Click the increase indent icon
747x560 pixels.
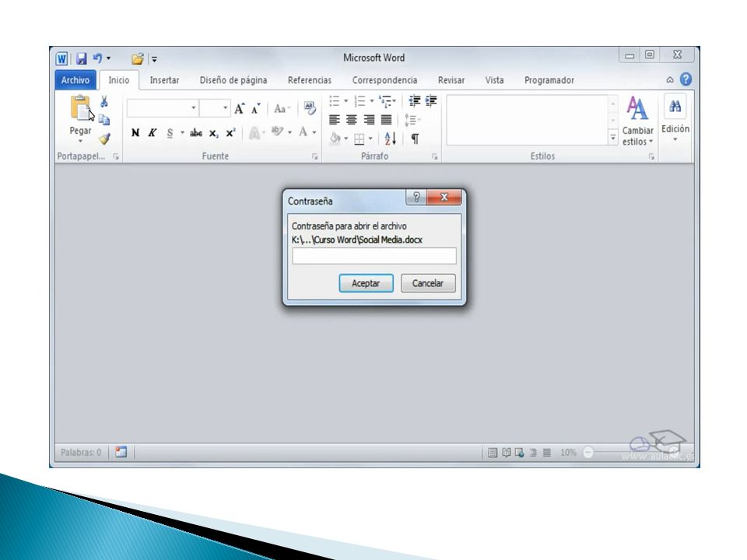(x=431, y=101)
